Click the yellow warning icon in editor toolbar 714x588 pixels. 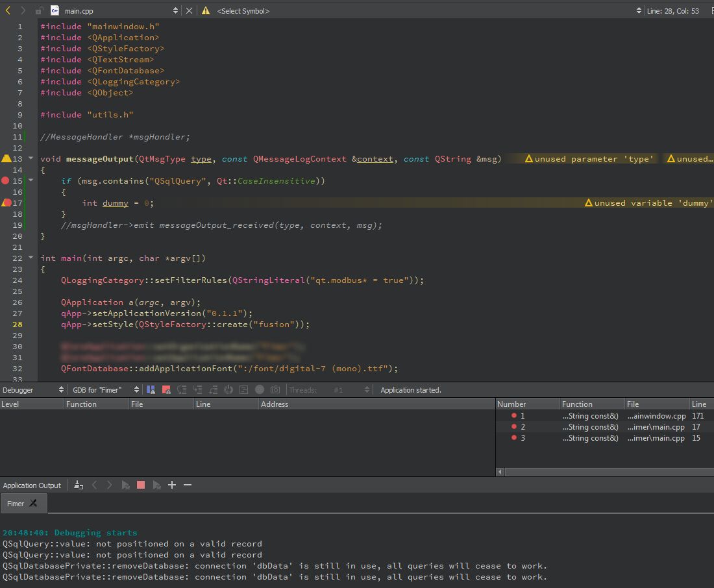pyautogui.click(x=206, y=10)
